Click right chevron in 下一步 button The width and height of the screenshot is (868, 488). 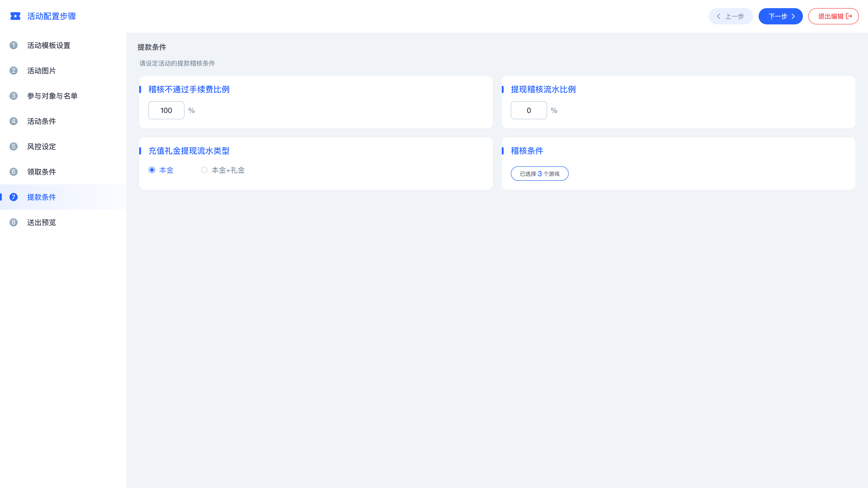pos(793,16)
